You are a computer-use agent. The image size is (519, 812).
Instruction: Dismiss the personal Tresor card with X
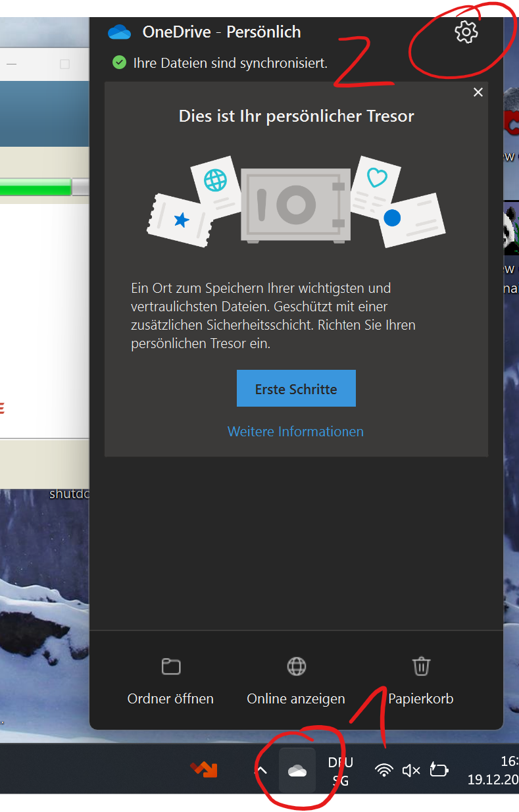pos(478,92)
